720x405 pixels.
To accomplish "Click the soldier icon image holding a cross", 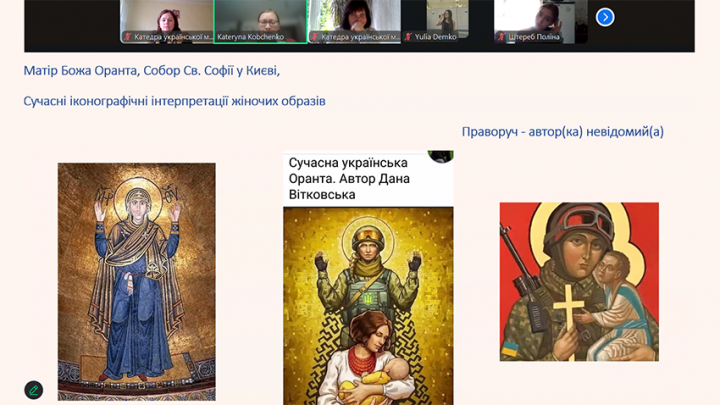I will coord(579,281).
